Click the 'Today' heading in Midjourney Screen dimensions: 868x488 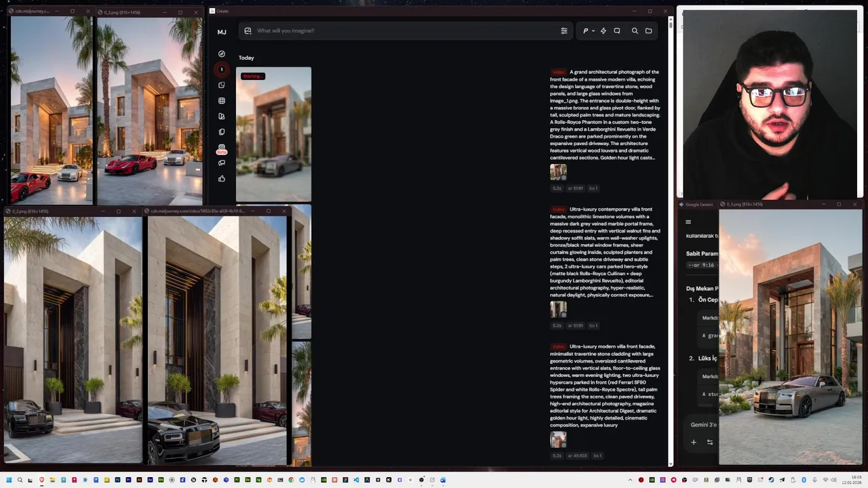(246, 58)
